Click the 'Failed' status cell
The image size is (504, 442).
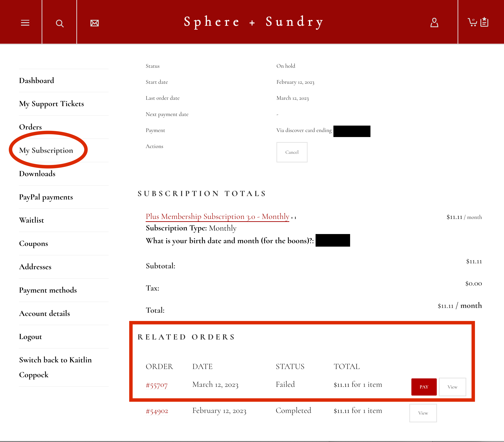pos(285,385)
